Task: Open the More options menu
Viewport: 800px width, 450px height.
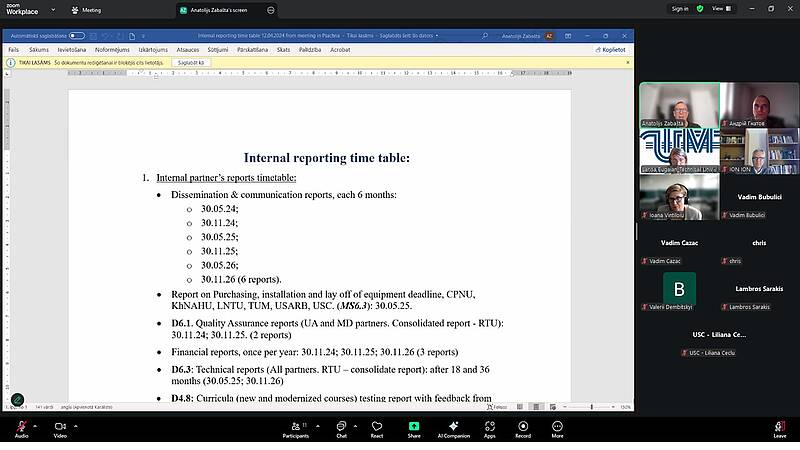Action: pyautogui.click(x=557, y=427)
